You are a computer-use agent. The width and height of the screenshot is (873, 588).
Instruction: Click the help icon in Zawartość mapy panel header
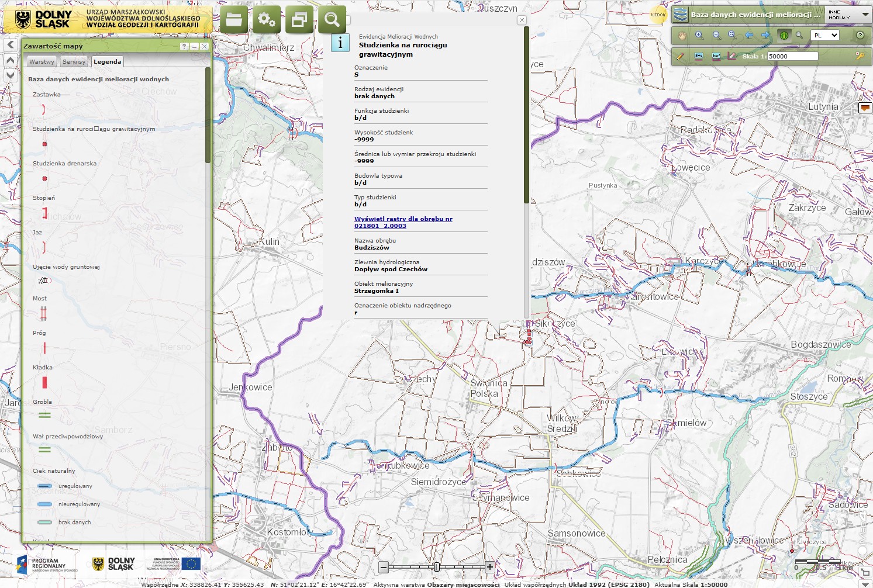[x=184, y=46]
